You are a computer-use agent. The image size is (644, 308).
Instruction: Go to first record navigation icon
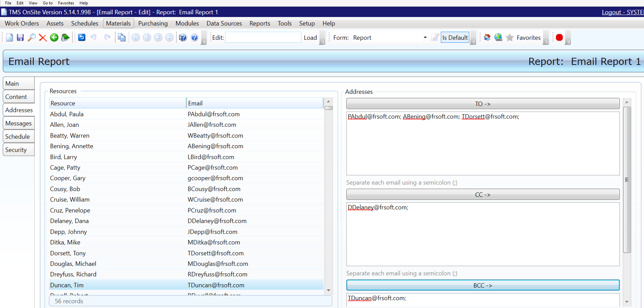point(136,37)
